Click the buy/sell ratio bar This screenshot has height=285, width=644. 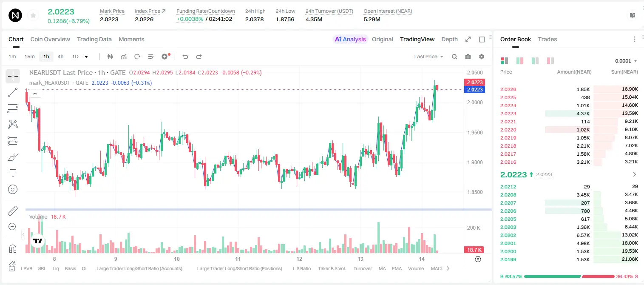pyautogui.click(x=569, y=276)
